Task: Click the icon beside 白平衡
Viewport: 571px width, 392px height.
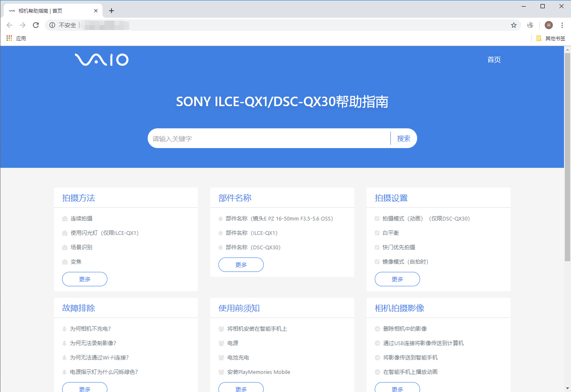Action: click(377, 233)
